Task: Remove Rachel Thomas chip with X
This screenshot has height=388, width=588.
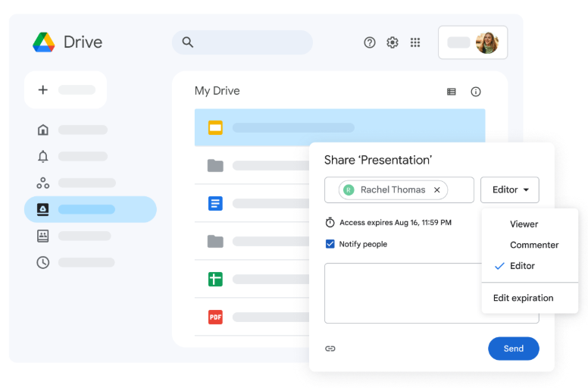Action: coord(437,190)
